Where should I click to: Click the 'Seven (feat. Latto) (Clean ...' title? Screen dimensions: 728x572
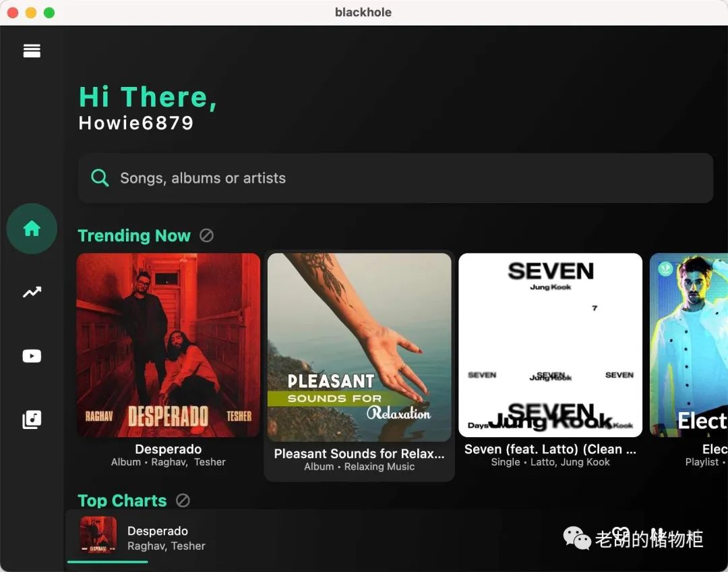[550, 449]
